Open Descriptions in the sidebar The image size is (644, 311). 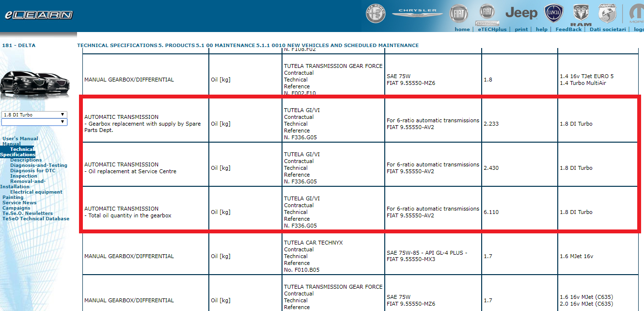click(x=26, y=160)
